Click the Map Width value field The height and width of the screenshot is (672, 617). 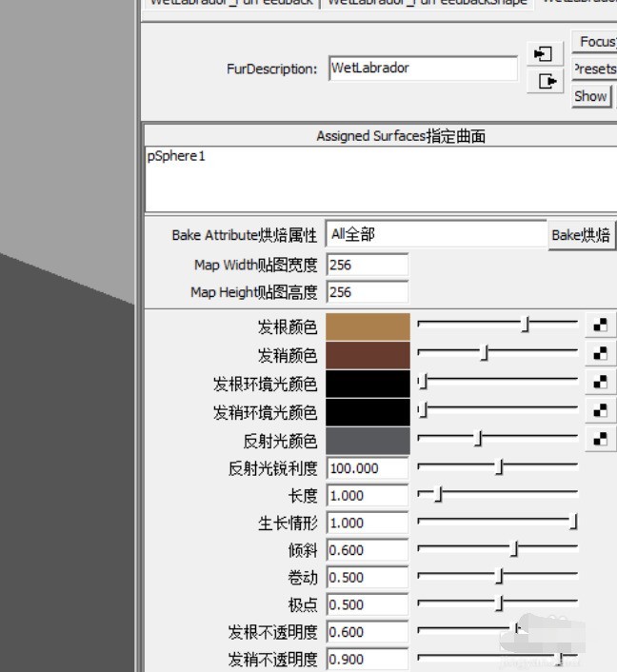coord(367,266)
